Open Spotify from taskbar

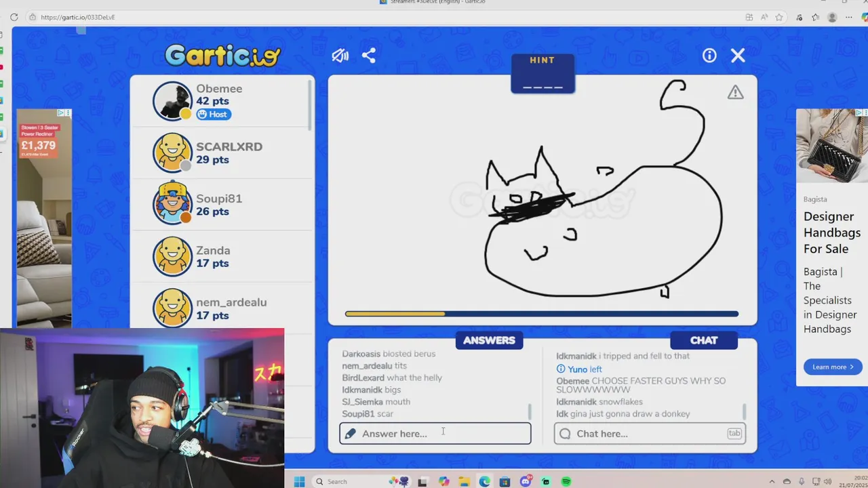point(566,481)
